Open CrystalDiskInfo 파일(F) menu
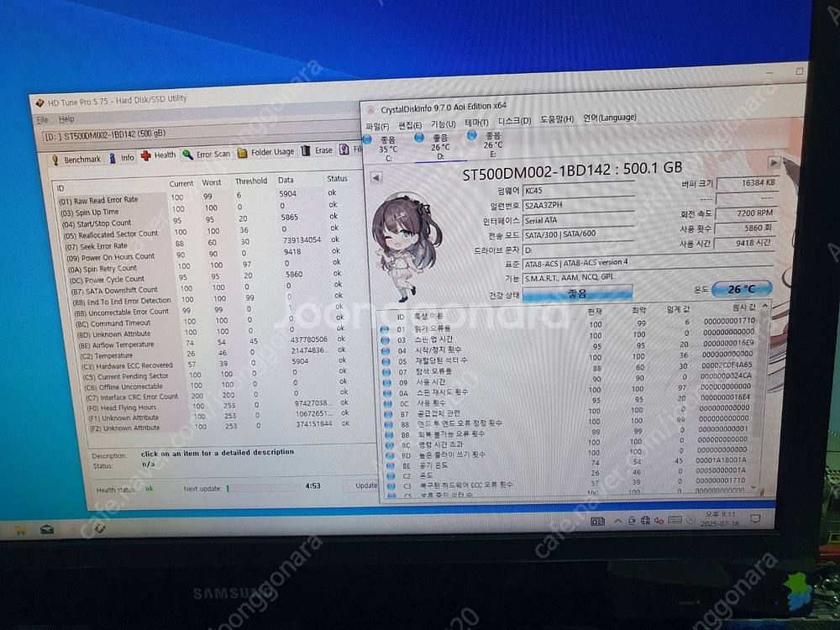This screenshot has height=630, width=840. (377, 127)
